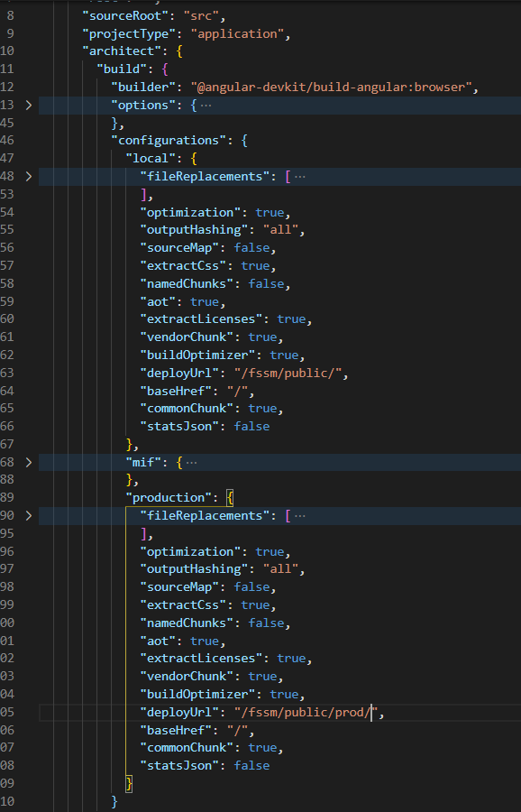This screenshot has width=521, height=812.
Task: Click "vendorChunk" on line 61
Action: 187,337
